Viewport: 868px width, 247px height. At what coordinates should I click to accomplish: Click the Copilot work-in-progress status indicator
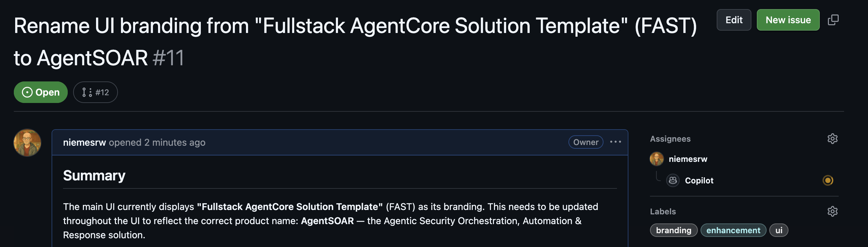828,181
